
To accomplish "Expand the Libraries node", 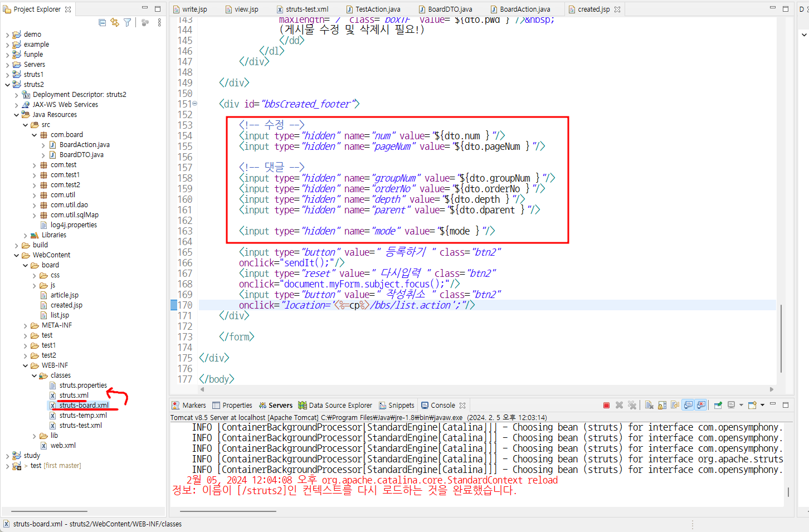I will (25, 235).
